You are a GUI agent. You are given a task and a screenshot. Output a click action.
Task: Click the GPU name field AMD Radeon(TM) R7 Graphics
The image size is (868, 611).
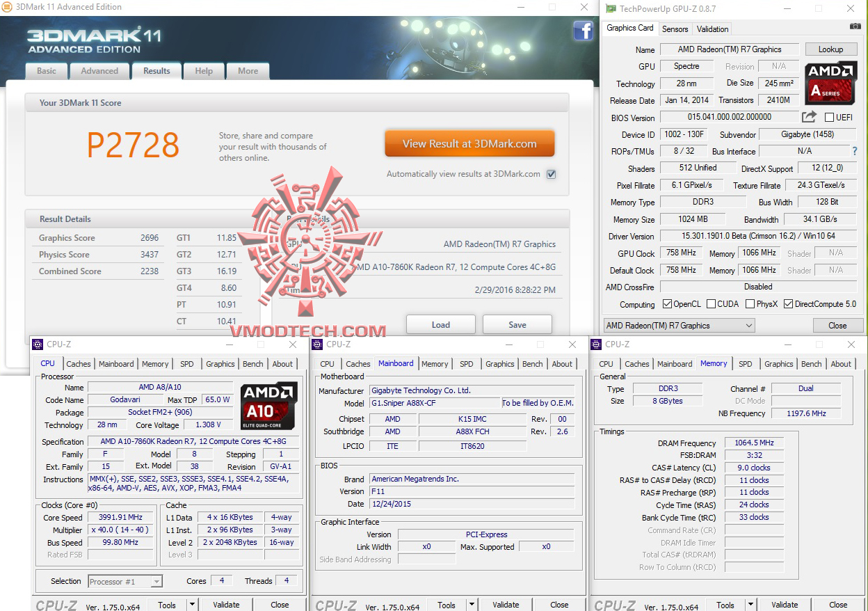click(730, 49)
